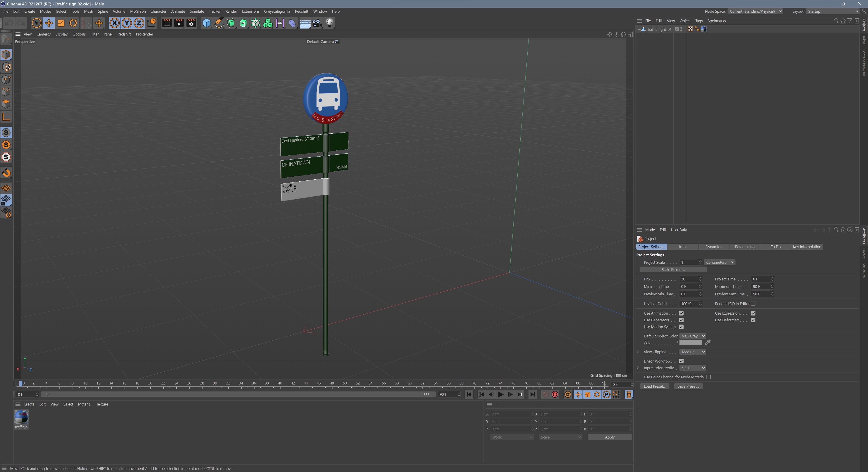
Task: Click Render to Picture Viewer icon
Action: 179,23
